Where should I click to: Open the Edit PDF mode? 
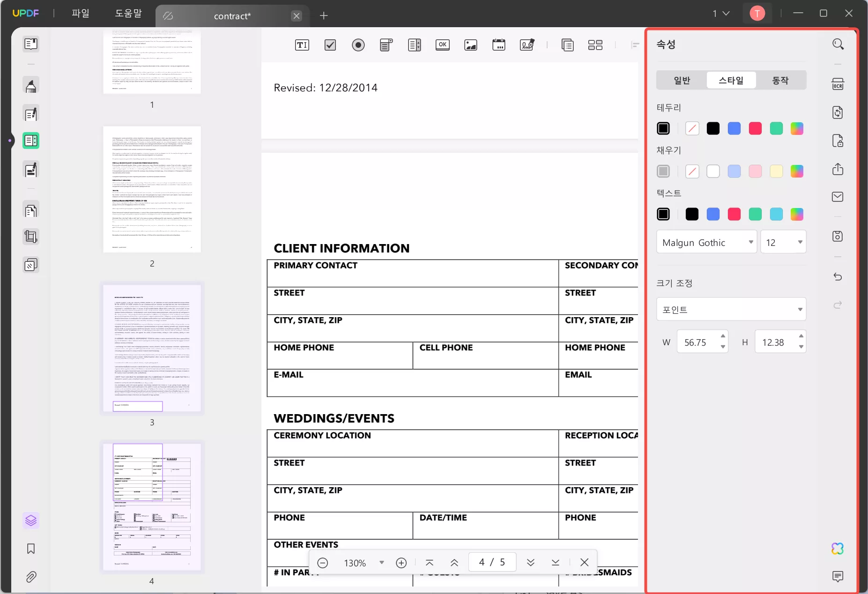pos(31,114)
